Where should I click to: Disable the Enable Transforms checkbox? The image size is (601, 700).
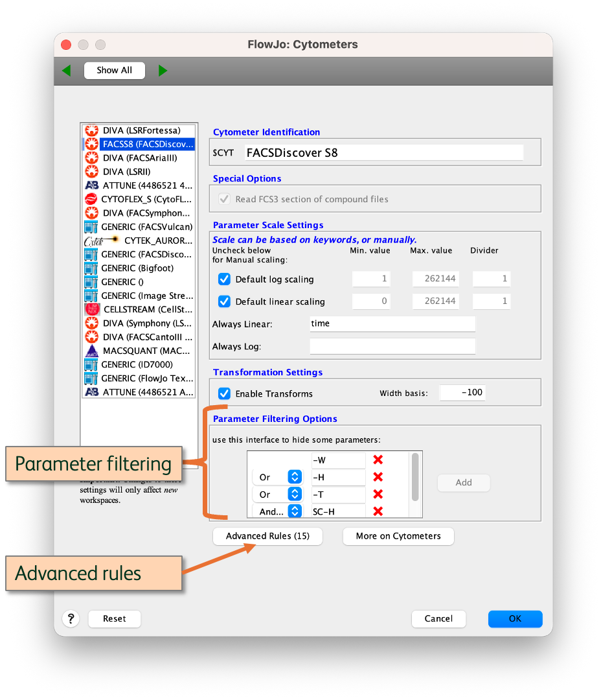225,393
